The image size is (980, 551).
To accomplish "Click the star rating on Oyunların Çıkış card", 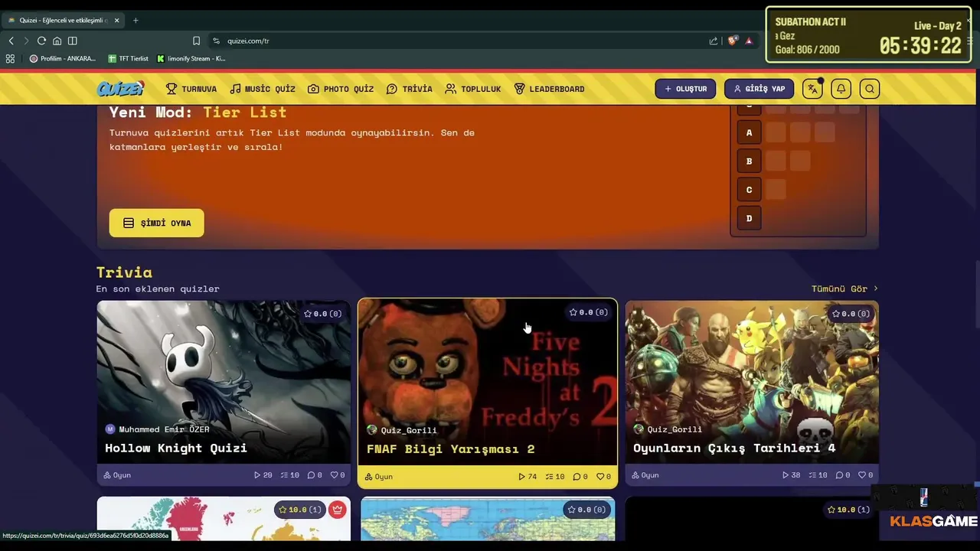I will coord(851,314).
